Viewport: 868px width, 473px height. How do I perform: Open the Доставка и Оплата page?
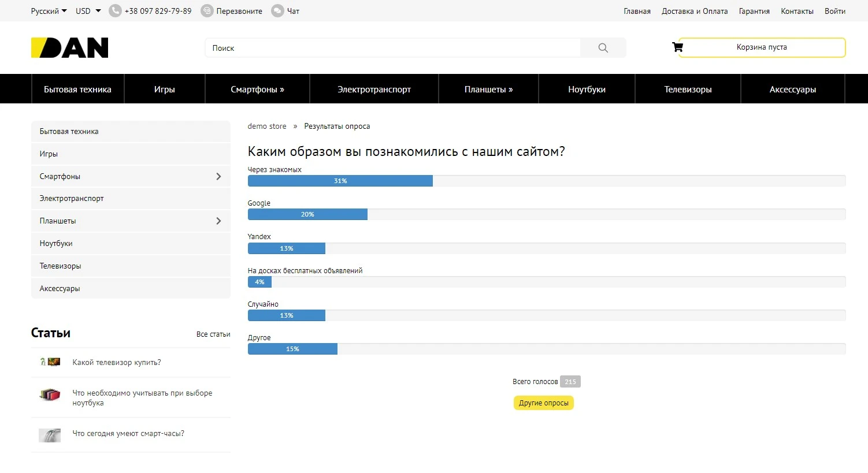[x=695, y=11]
